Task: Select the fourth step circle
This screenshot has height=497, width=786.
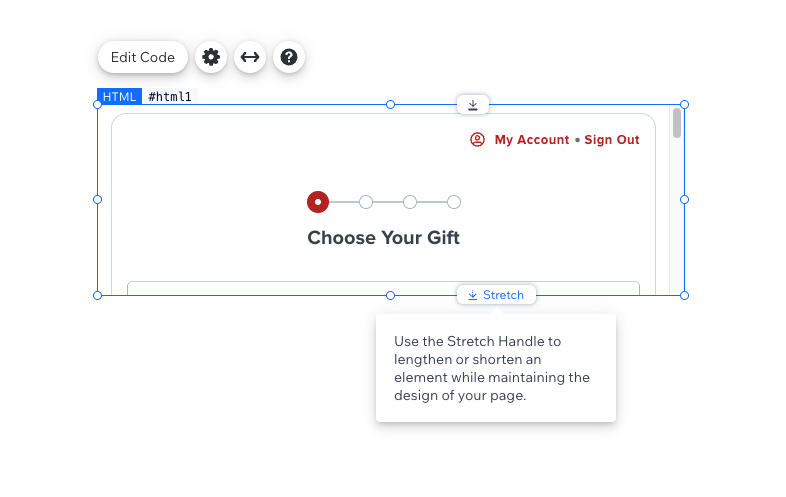Action: coord(454,202)
